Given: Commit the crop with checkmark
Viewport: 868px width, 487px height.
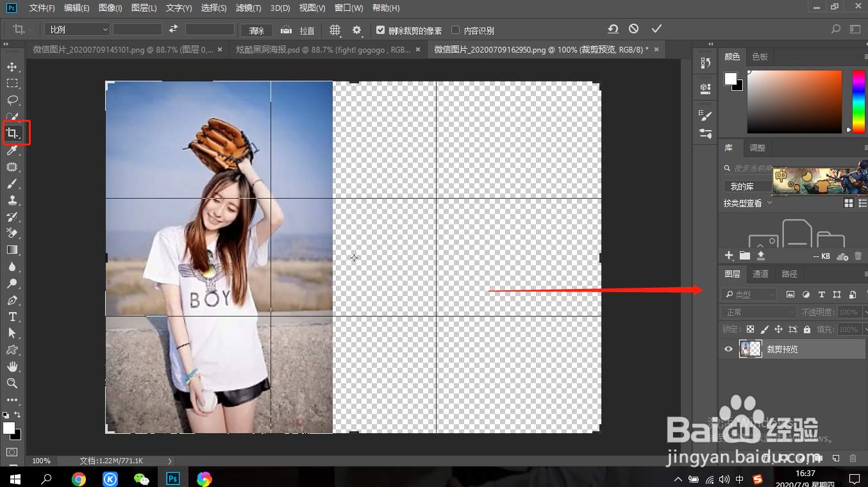Looking at the screenshot, I should pos(656,29).
